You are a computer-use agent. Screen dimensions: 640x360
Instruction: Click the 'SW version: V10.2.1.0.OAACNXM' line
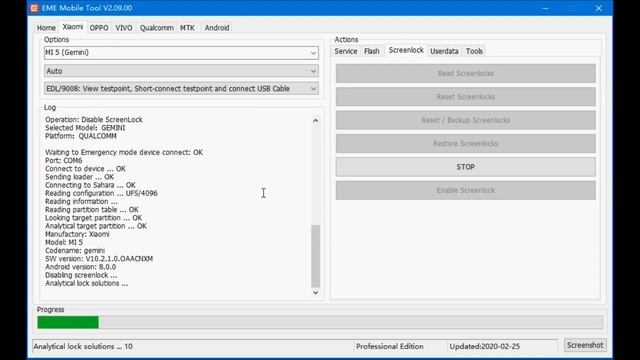point(99,259)
